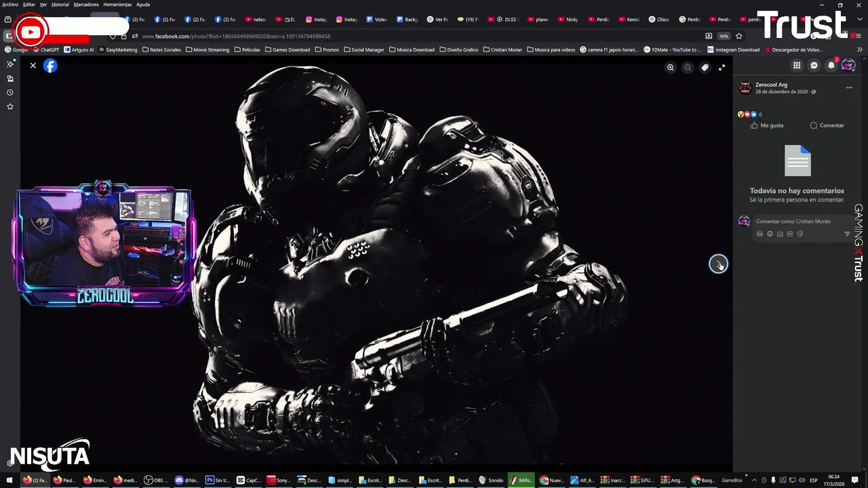Open the Redes Sociales bookmark folder
Screen dimensions: 868x488
click(x=161, y=49)
